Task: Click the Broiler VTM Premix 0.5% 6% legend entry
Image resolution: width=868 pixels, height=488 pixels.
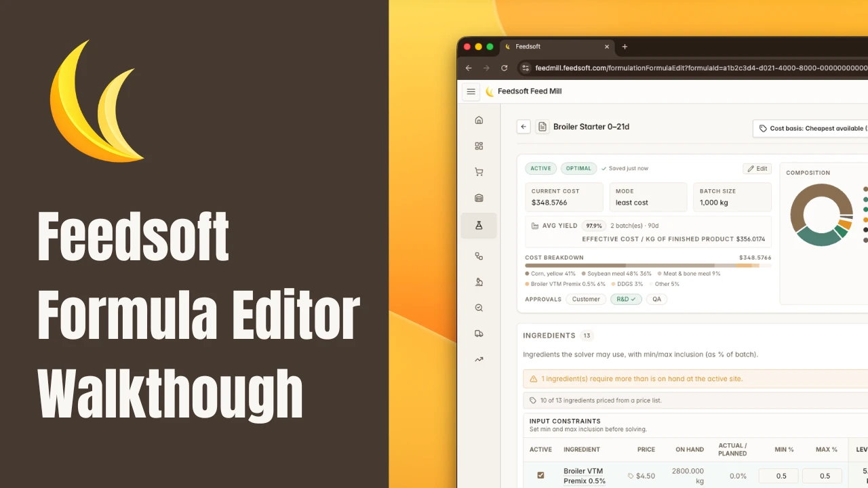Action: coord(565,284)
